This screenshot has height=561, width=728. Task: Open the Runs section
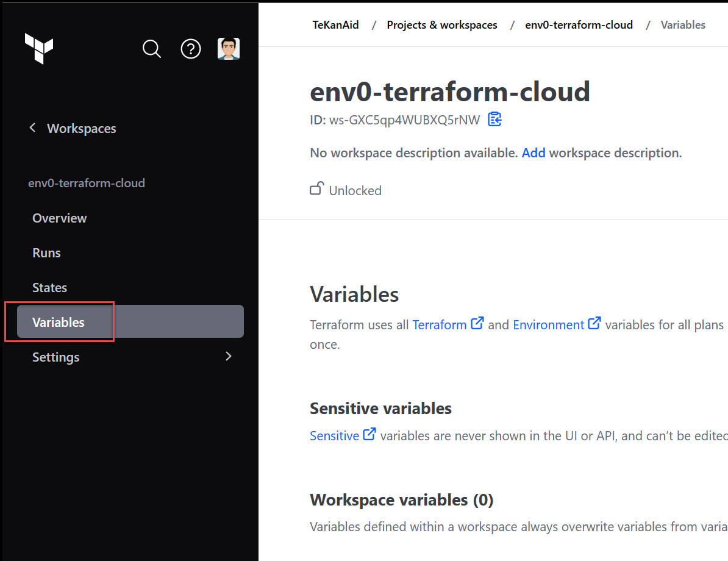(46, 252)
